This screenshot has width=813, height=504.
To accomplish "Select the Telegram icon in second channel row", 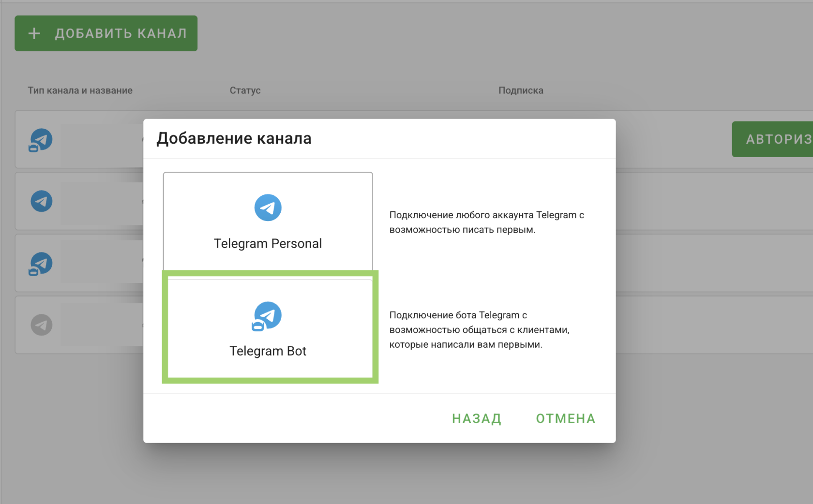I will [42, 201].
